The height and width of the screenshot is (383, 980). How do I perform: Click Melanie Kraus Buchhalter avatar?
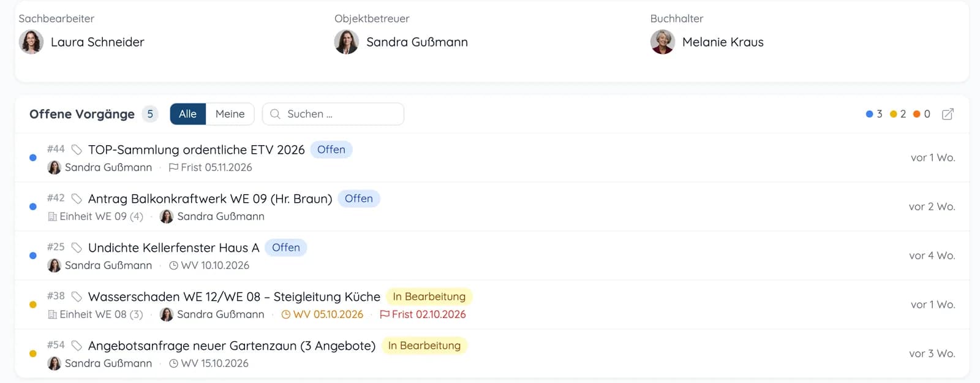[663, 42]
